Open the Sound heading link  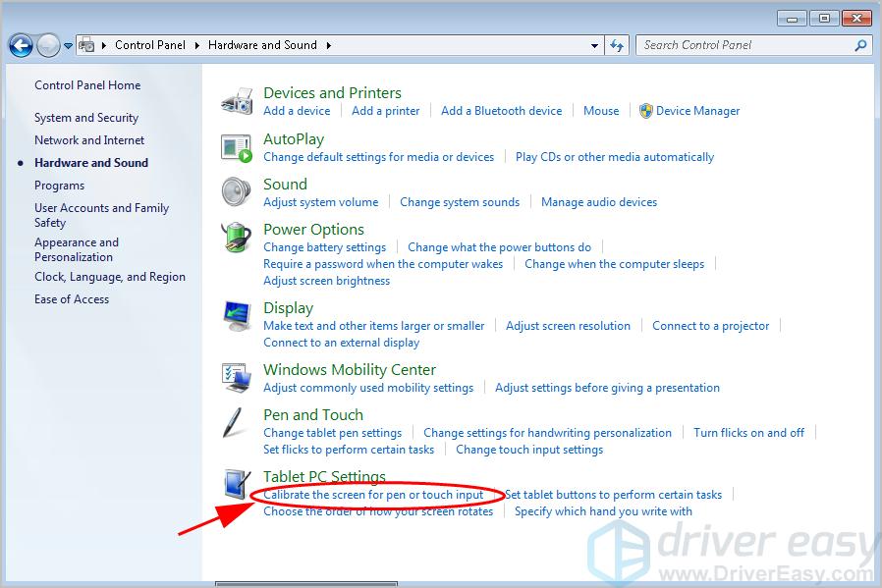click(x=285, y=184)
